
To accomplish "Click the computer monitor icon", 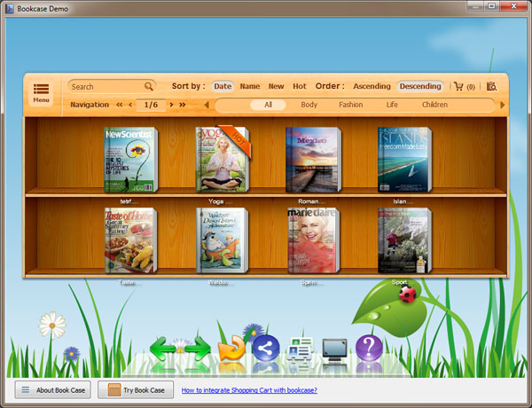I will pyautogui.click(x=334, y=349).
